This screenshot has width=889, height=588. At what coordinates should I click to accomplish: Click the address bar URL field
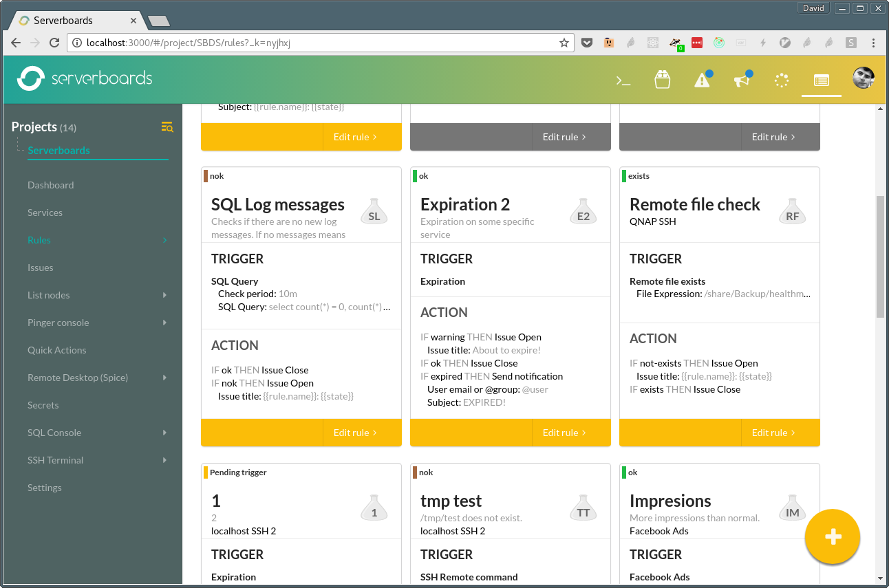click(320, 43)
